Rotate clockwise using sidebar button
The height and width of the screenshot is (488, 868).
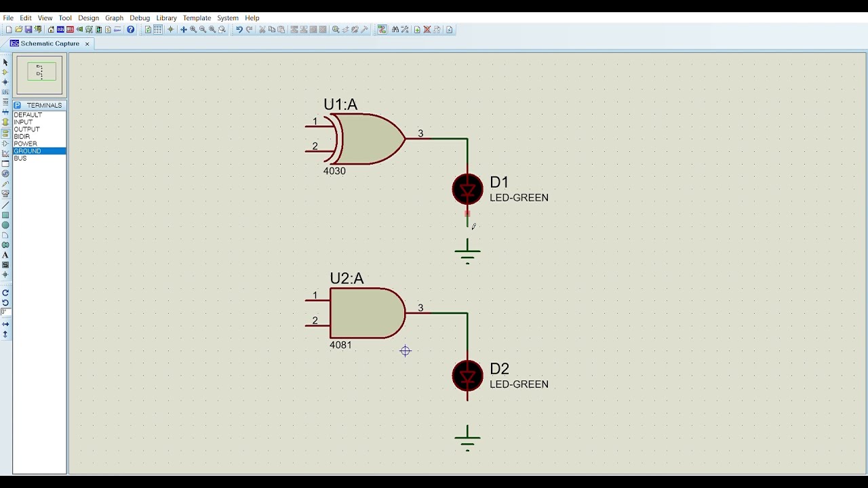pyautogui.click(x=5, y=291)
